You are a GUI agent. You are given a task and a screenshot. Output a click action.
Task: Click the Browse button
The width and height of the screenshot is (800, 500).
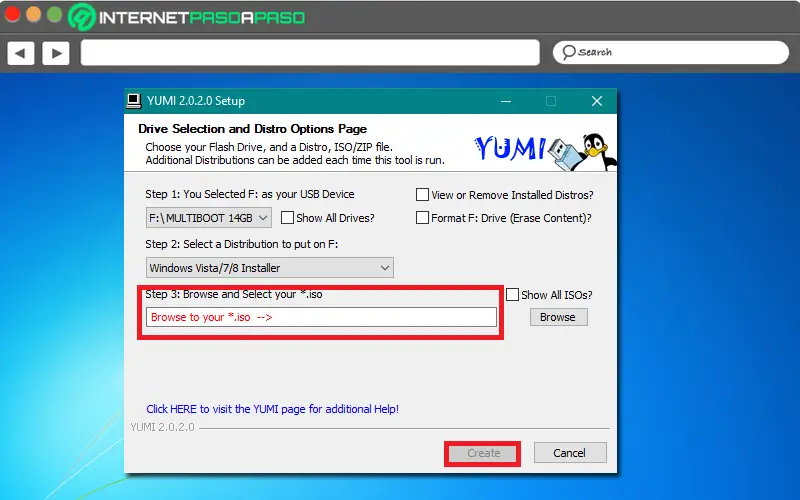click(x=558, y=317)
